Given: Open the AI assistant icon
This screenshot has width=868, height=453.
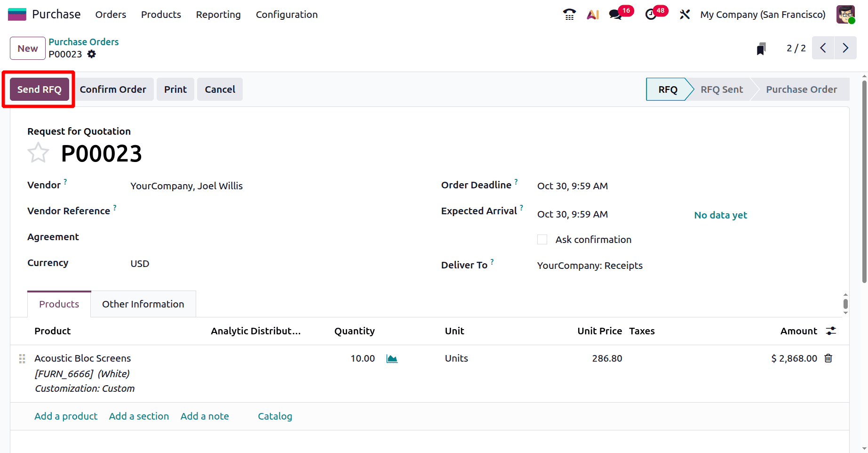Looking at the screenshot, I should tap(592, 14).
